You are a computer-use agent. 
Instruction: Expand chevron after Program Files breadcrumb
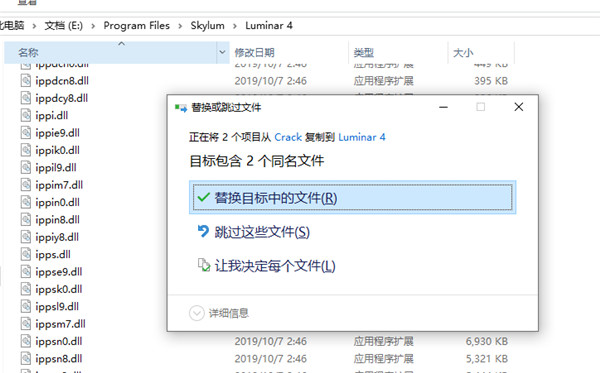point(180,26)
